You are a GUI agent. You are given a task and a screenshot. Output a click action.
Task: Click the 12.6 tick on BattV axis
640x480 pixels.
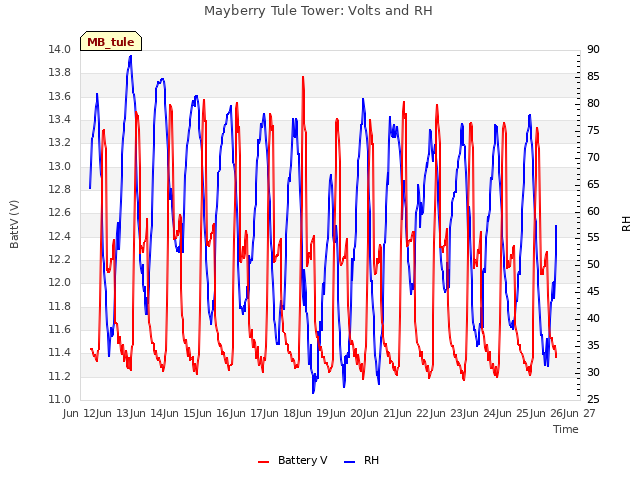tap(60, 213)
